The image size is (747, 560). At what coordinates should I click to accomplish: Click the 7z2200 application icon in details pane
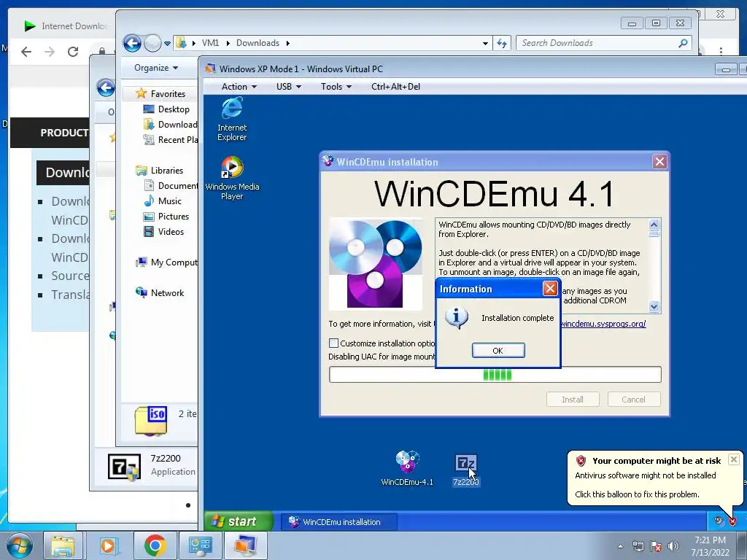(x=124, y=466)
